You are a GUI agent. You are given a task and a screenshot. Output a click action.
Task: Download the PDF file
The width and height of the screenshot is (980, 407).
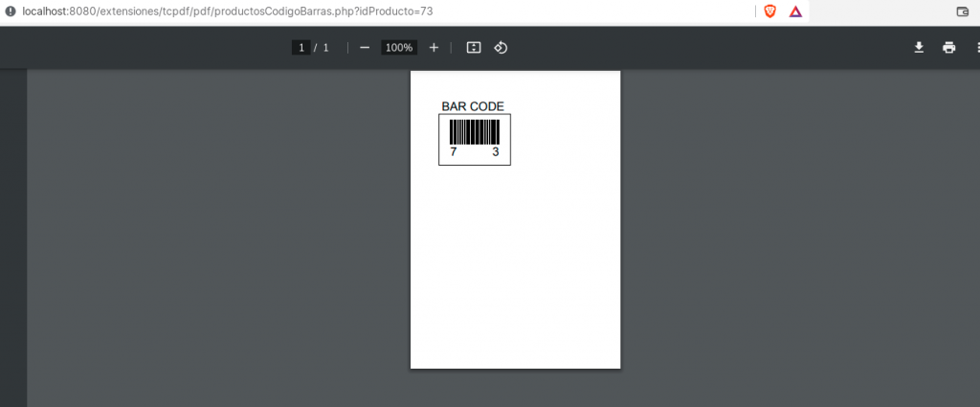coord(919,48)
